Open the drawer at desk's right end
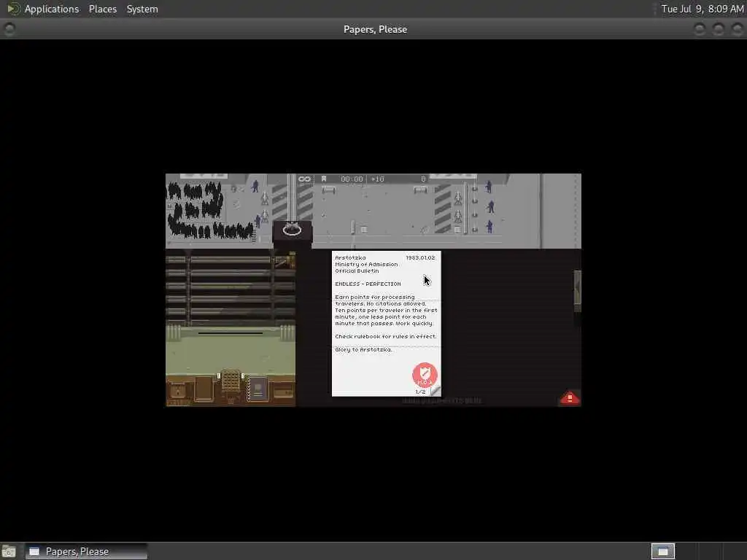This screenshot has width=747, height=560. (x=284, y=392)
